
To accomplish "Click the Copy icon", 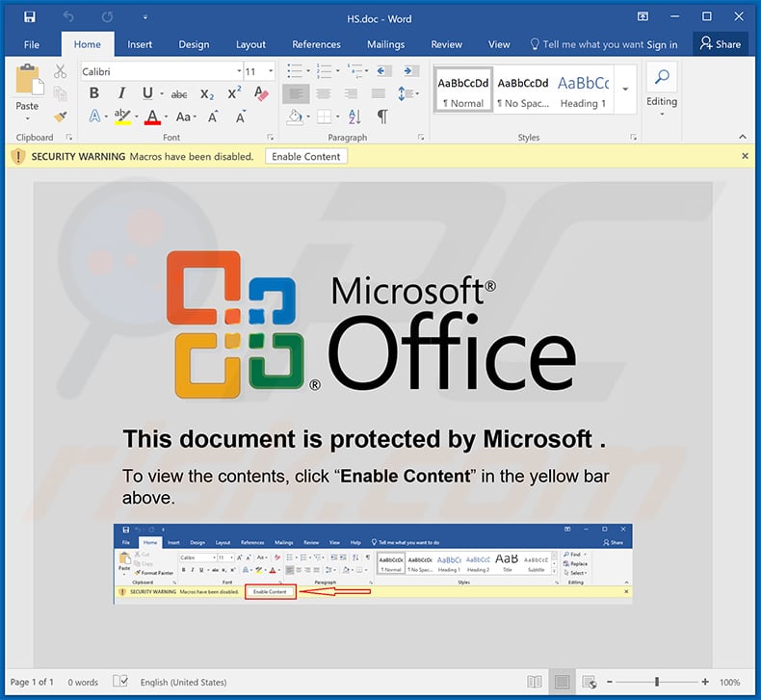I will coord(60,93).
